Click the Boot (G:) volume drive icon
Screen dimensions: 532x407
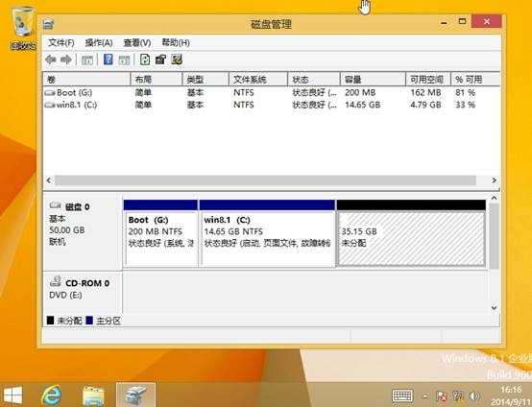click(x=50, y=93)
